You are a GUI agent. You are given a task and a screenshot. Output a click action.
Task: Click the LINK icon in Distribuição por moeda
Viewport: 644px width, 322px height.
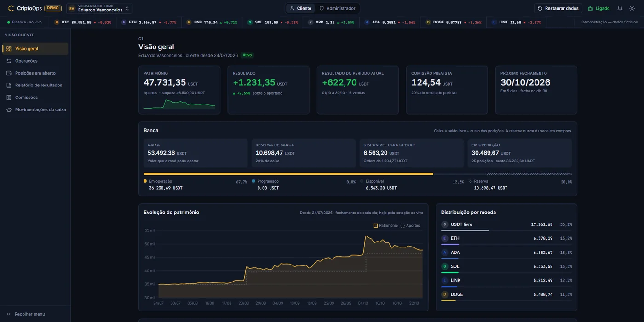[x=444, y=280]
